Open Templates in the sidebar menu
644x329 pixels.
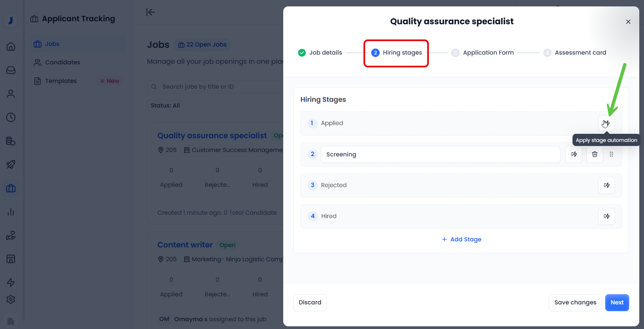coord(61,81)
